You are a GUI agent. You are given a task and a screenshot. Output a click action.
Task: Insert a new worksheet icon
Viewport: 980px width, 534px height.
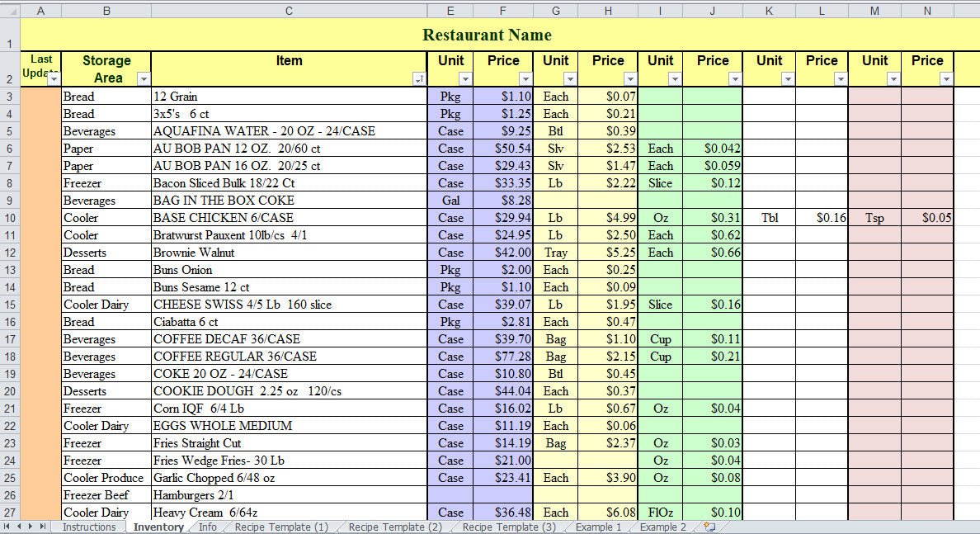[x=709, y=527]
